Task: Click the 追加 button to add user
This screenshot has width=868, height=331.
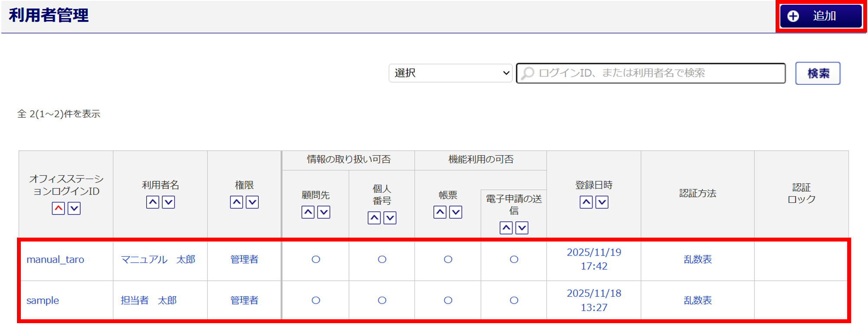Action: coord(821,16)
